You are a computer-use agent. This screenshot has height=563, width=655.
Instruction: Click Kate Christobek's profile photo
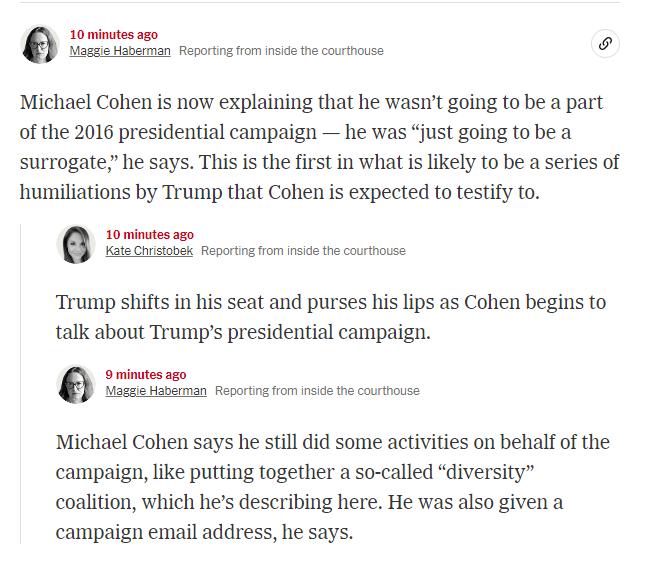point(76,244)
